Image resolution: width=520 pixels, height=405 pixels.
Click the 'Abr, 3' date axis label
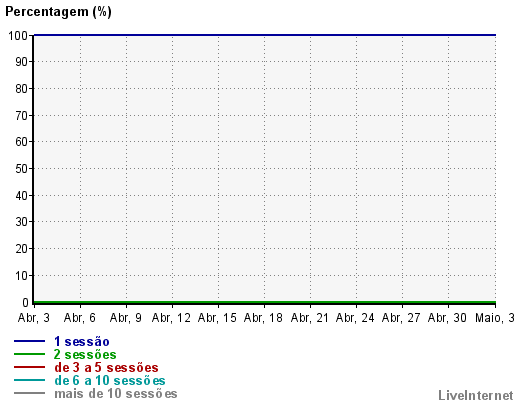tap(34, 318)
